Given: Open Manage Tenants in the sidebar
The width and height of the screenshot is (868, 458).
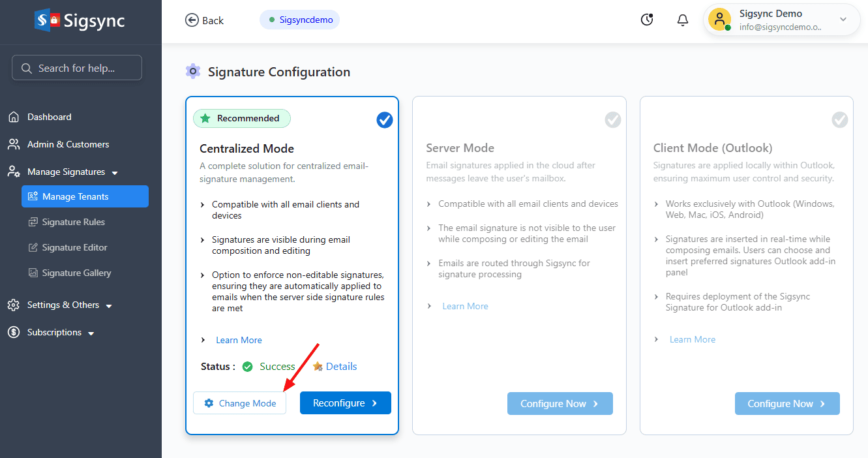Looking at the screenshot, I should [85, 196].
